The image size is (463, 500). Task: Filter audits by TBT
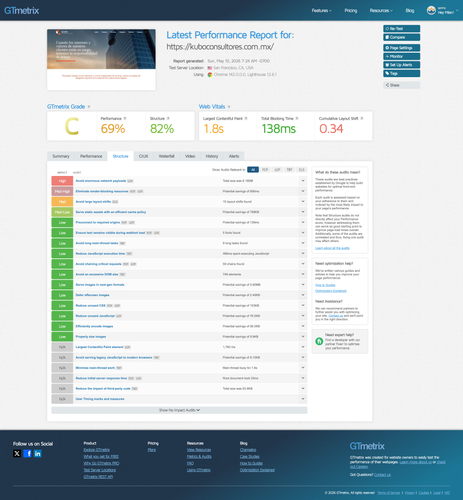(289, 170)
